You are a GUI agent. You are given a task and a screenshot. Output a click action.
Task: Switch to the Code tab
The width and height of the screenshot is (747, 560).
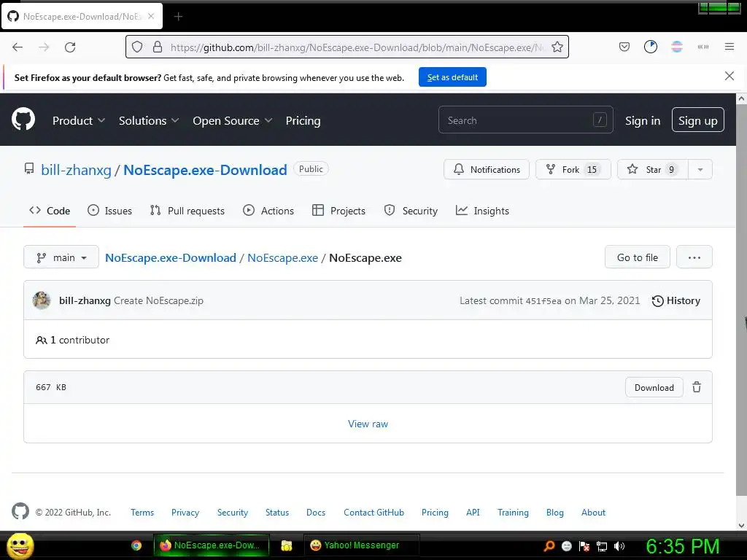[x=50, y=211]
